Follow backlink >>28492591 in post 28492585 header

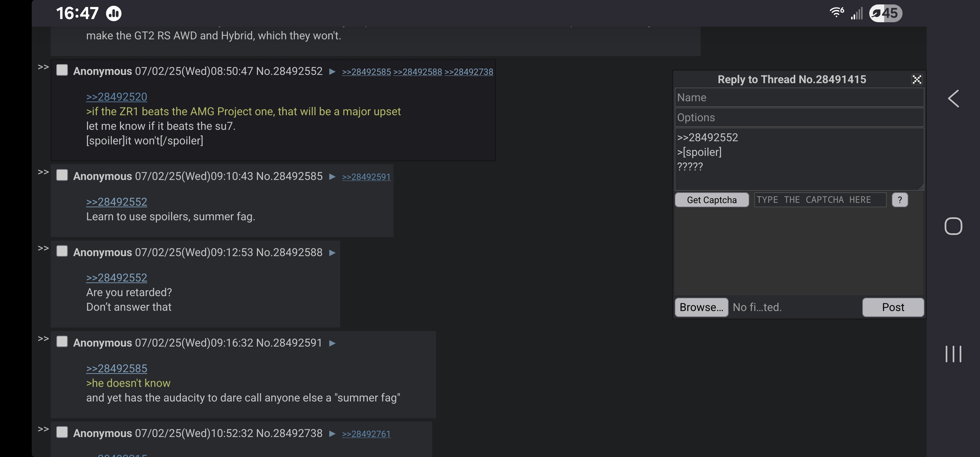coord(366,177)
